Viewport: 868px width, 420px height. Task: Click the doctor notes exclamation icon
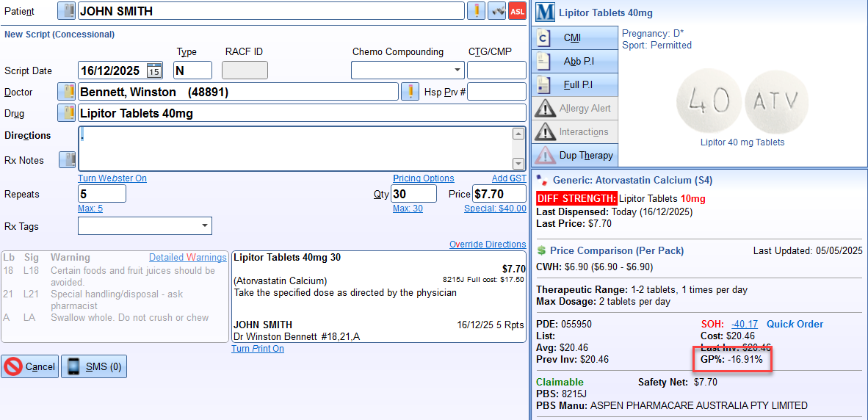tap(409, 92)
